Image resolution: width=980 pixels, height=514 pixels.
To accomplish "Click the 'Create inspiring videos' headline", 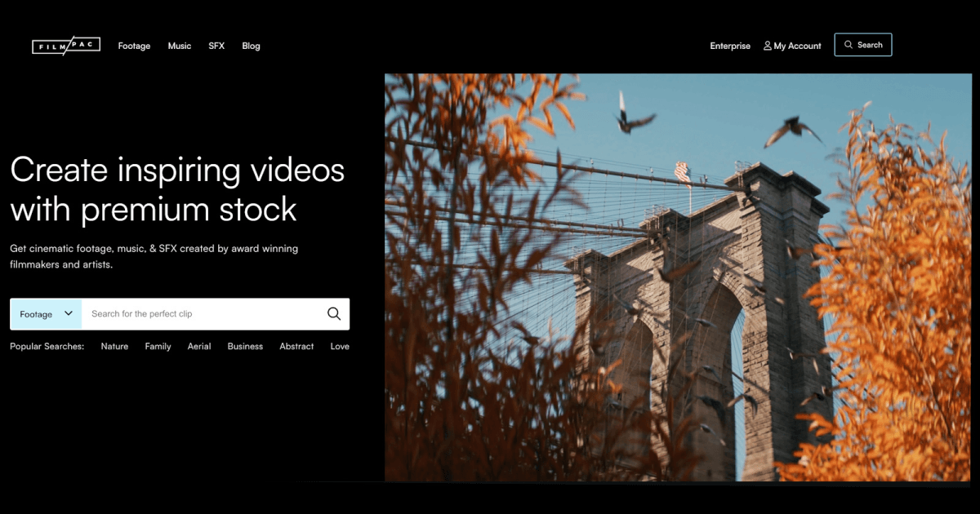I will (x=177, y=189).
